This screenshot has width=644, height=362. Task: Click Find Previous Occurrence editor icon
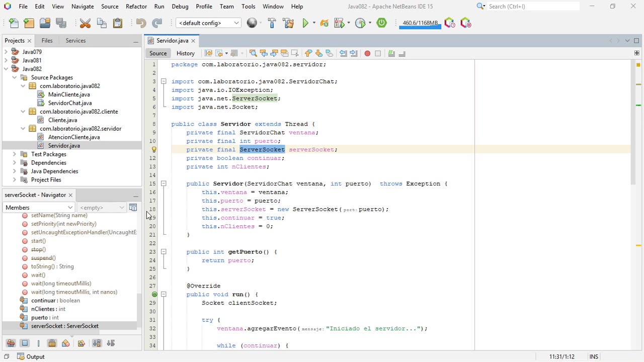point(264,53)
